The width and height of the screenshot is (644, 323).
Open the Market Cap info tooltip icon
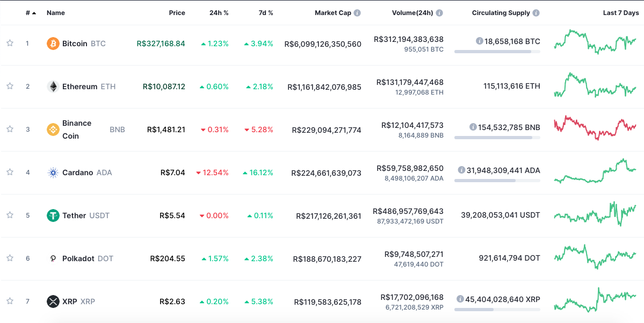pos(358,12)
